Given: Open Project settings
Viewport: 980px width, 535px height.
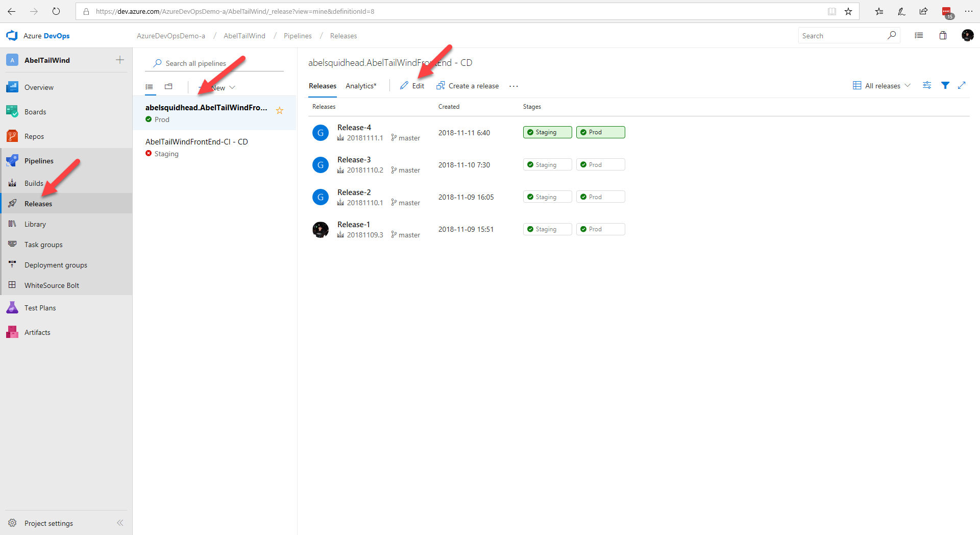Looking at the screenshot, I should tap(48, 523).
